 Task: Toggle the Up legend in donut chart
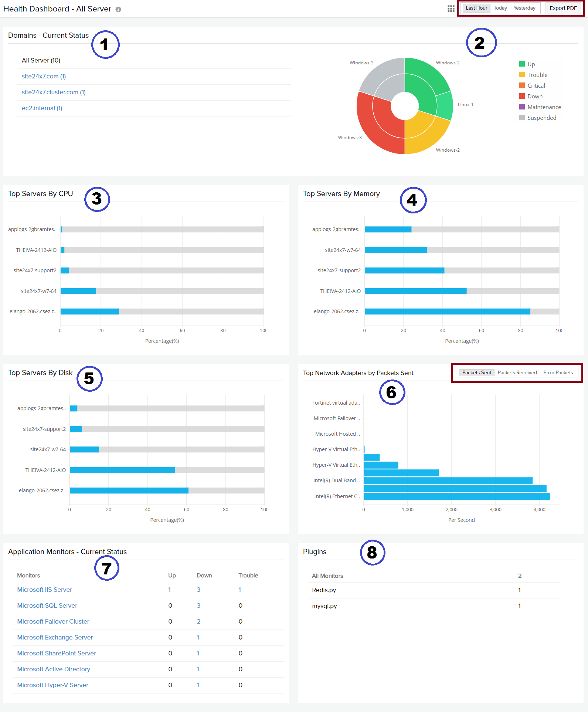click(x=531, y=64)
